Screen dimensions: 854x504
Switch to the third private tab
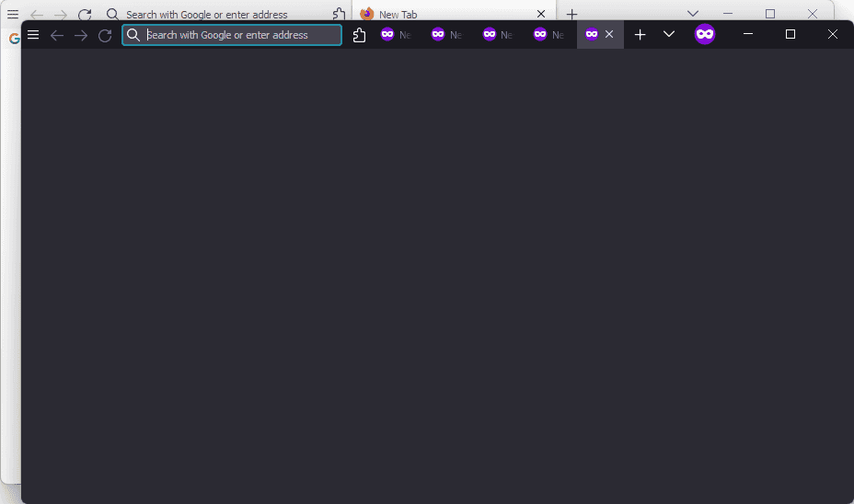pyautogui.click(x=497, y=34)
